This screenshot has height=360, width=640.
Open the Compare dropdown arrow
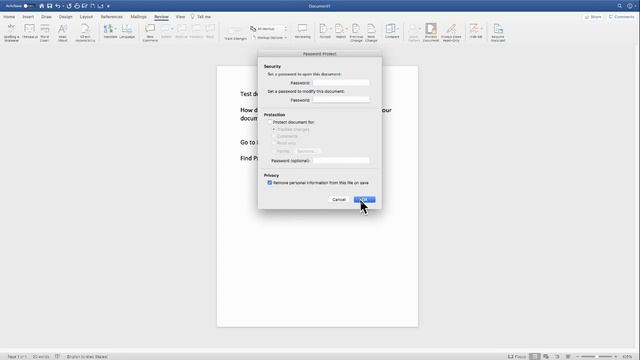coord(398,29)
